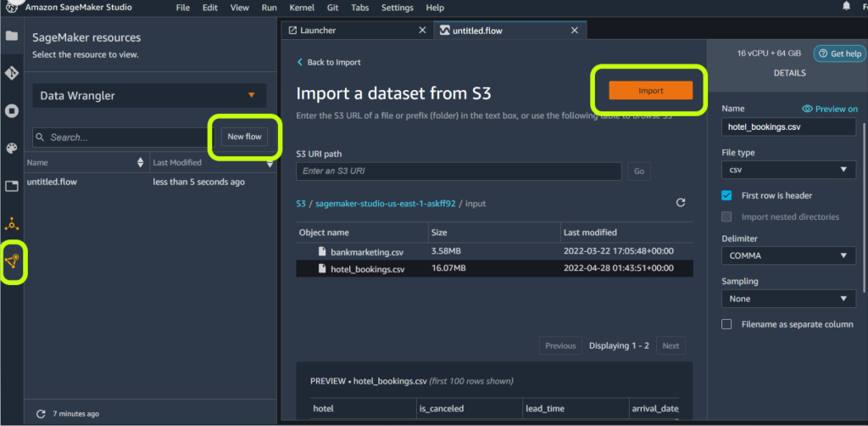Image resolution: width=868 pixels, height=426 pixels.
Task: Click the S3 URI path input
Action: 459,171
